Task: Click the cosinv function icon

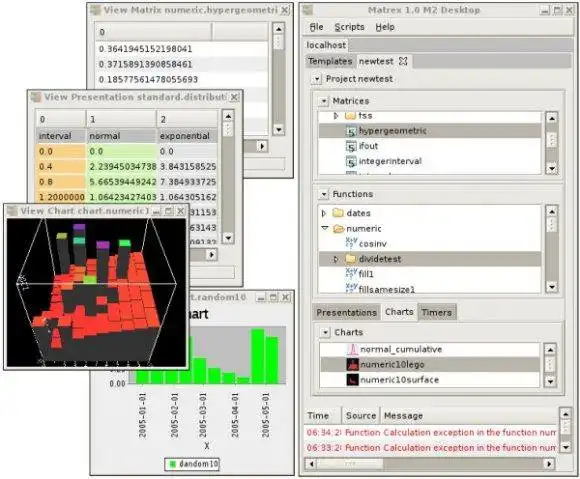Action: [351, 243]
